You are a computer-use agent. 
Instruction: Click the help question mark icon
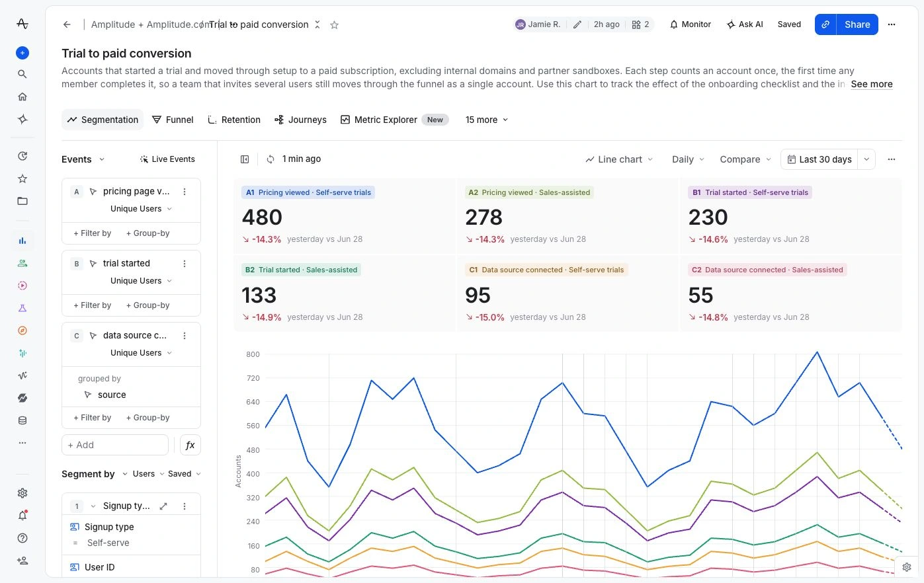click(22, 538)
